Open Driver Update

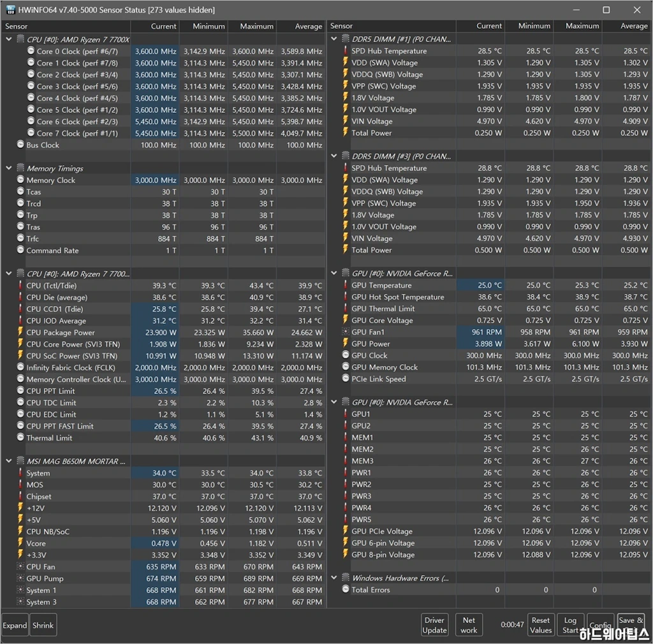point(434,625)
